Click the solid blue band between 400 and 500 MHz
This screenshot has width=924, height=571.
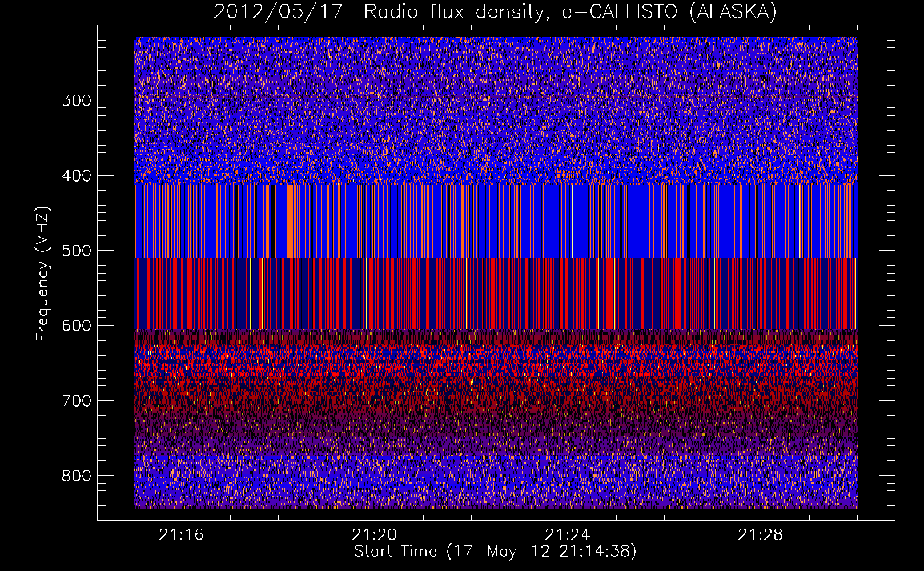coord(496,221)
